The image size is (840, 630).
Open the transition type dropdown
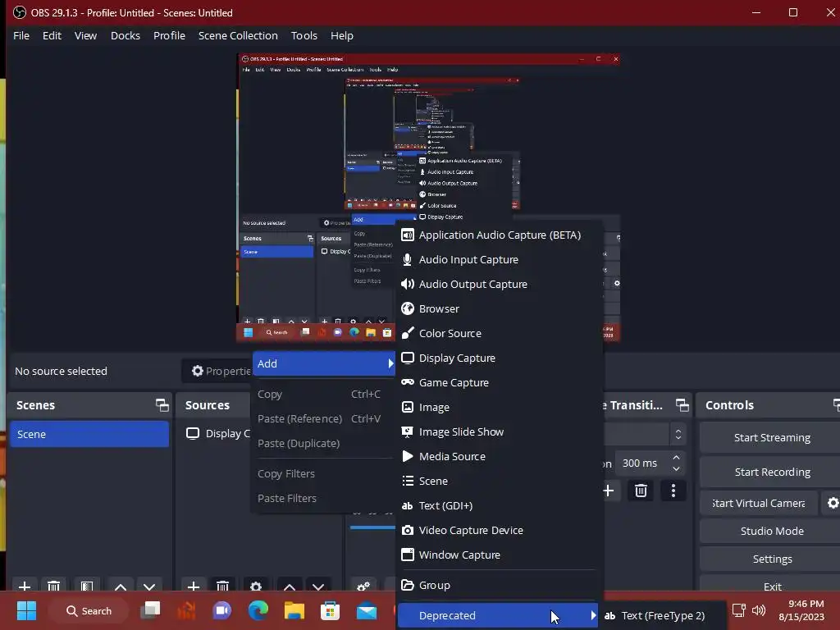tap(645, 435)
